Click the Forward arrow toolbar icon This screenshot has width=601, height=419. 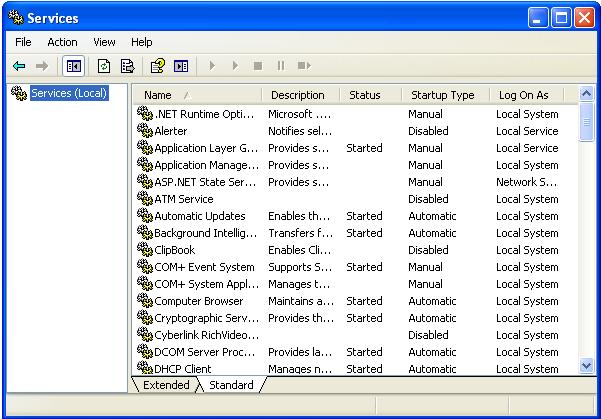42,66
